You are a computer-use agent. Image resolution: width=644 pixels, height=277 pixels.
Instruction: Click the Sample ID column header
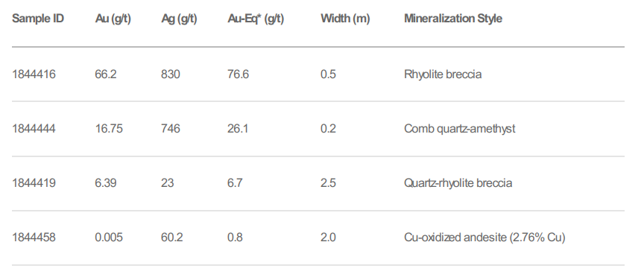(38, 19)
